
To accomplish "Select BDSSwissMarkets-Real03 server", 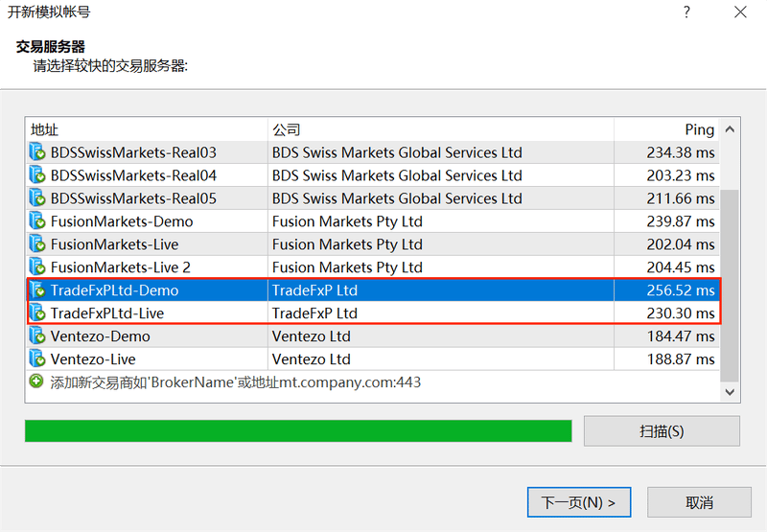I will pos(373,152).
